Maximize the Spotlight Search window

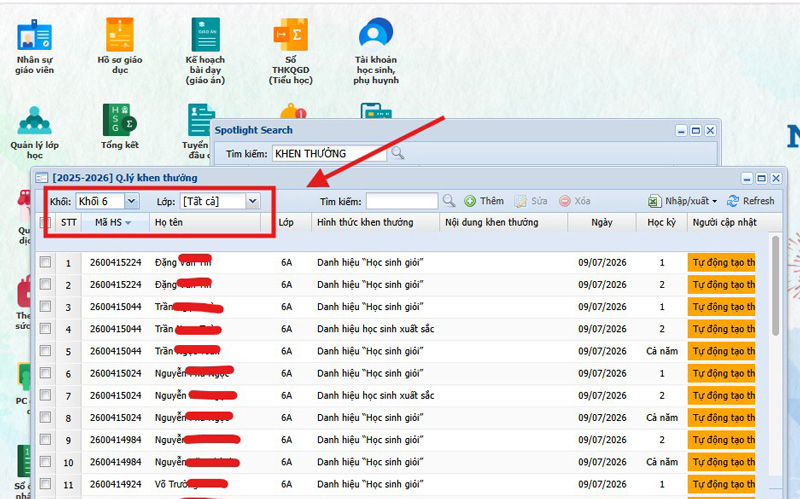pyautogui.click(x=695, y=131)
